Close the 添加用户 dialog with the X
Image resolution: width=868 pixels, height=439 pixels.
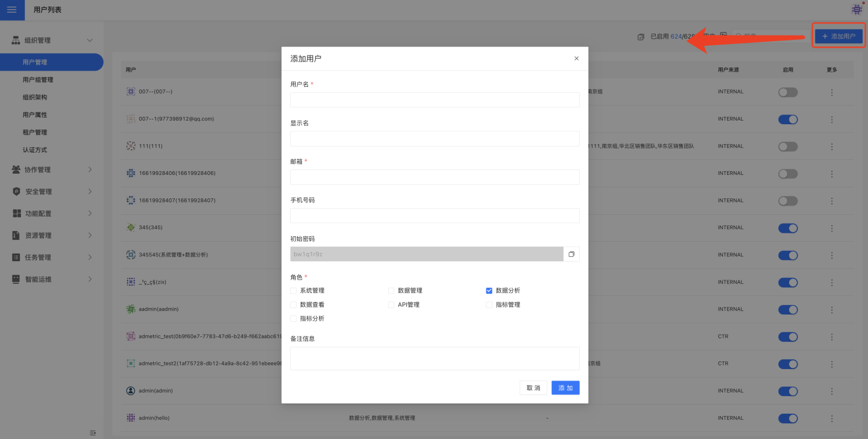tap(576, 58)
